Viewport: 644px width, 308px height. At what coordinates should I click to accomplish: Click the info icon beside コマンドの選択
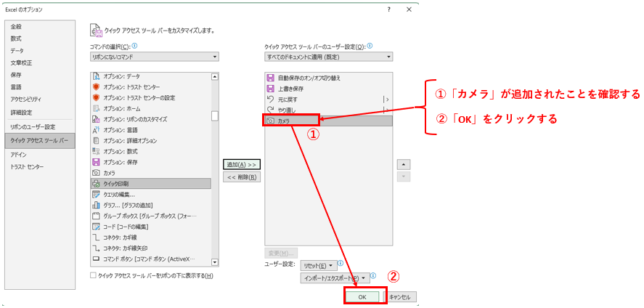135,46
